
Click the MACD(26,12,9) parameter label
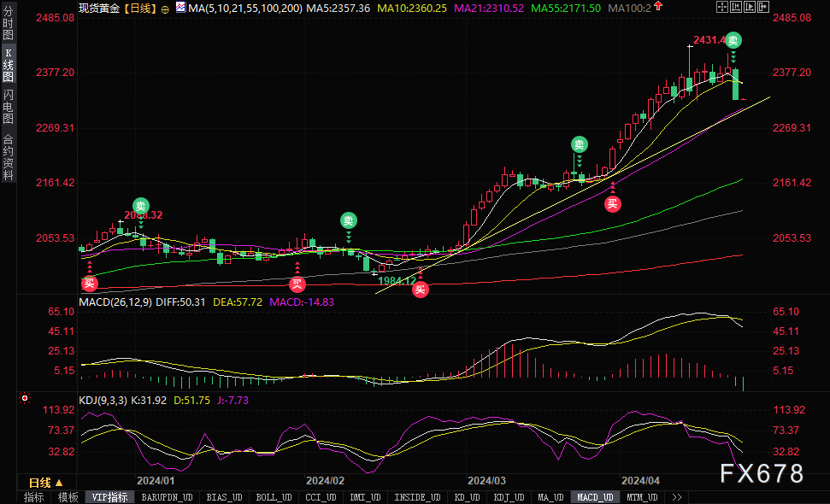(x=114, y=302)
